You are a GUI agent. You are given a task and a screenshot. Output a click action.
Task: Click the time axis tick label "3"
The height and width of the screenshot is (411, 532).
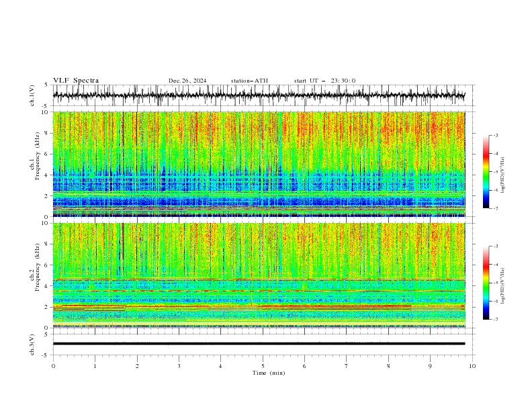click(179, 366)
